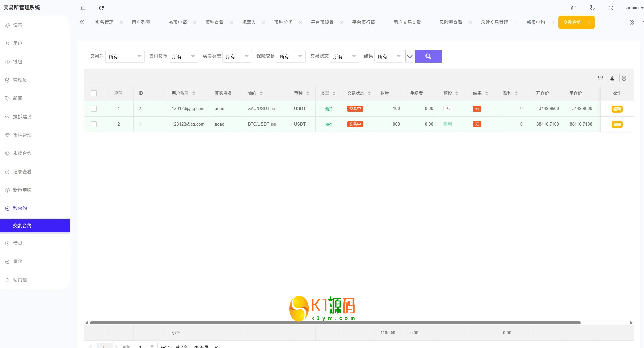Switch to the 新币申购 tab

click(x=536, y=22)
